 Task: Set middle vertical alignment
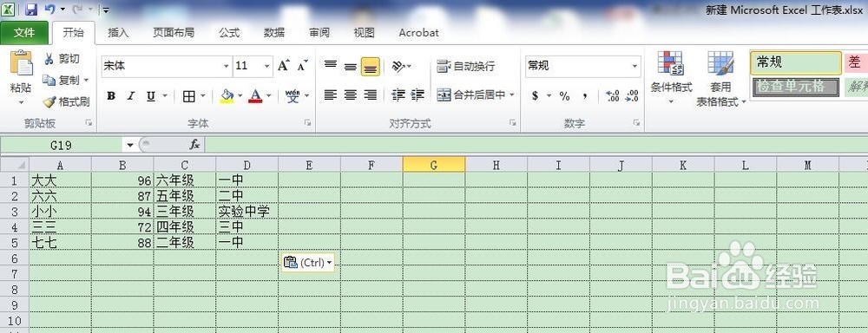[x=351, y=67]
